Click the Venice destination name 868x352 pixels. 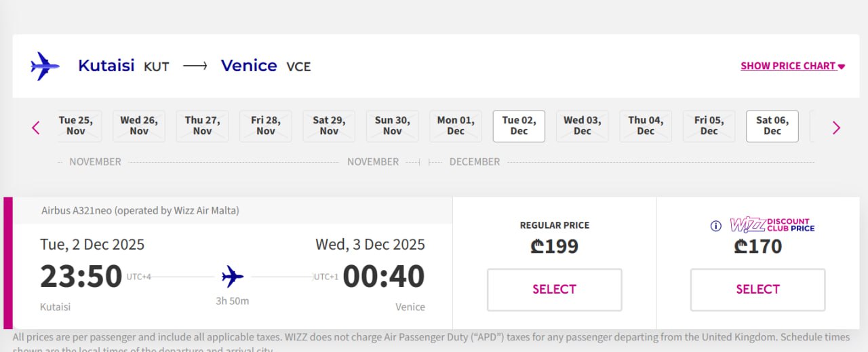click(x=249, y=66)
